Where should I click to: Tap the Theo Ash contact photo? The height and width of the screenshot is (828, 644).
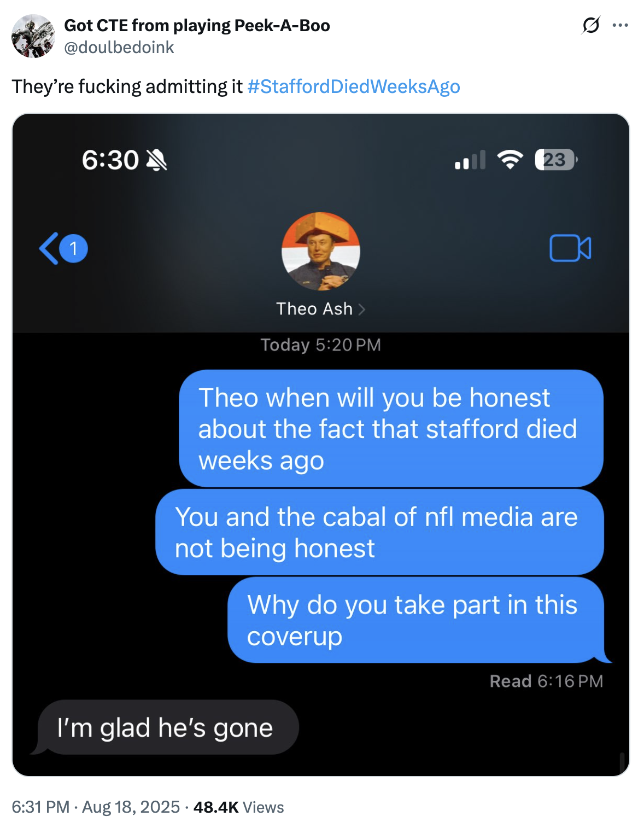coord(321,251)
